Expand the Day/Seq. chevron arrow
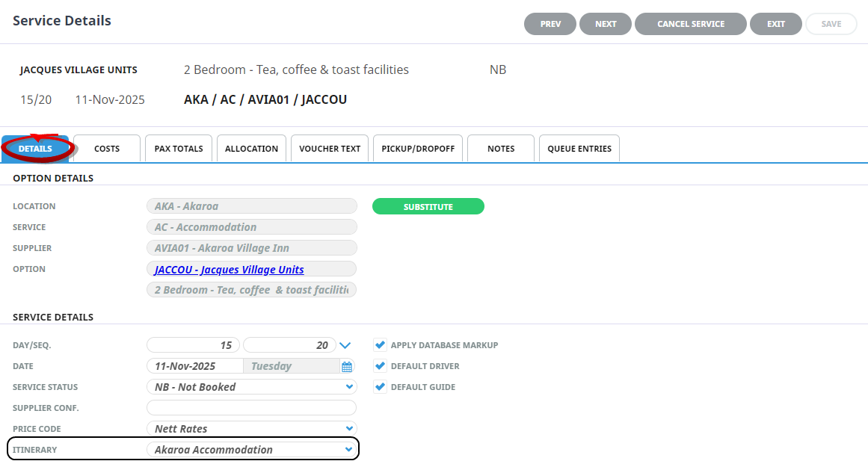This screenshot has width=868, height=464. tap(345, 345)
